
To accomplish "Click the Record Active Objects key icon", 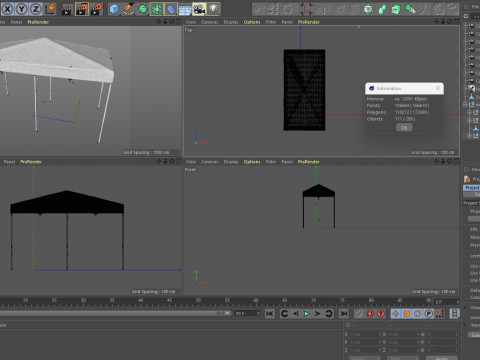I will pos(359,314).
